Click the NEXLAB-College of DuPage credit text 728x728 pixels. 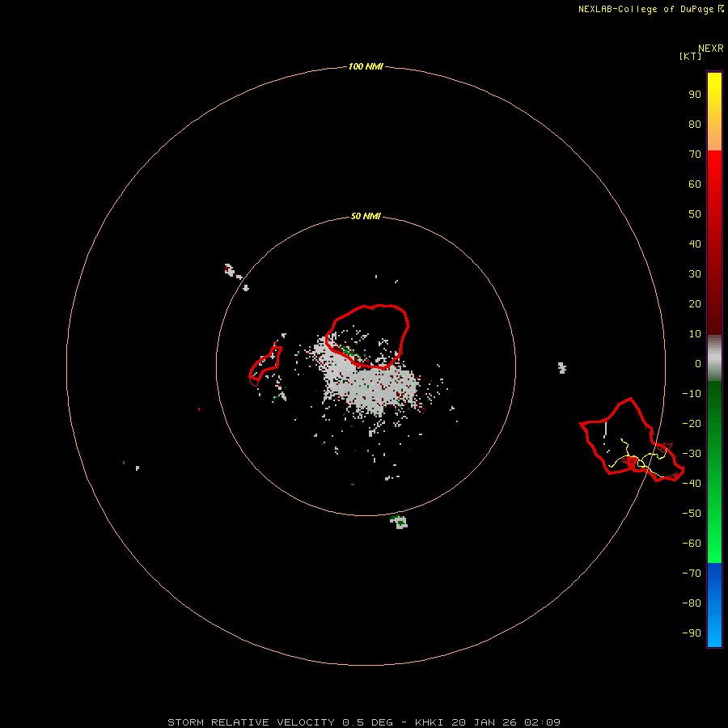(645, 9)
